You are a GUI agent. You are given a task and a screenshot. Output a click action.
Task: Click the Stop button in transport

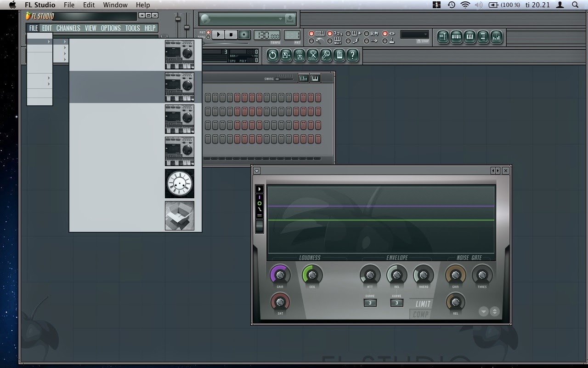tap(231, 34)
